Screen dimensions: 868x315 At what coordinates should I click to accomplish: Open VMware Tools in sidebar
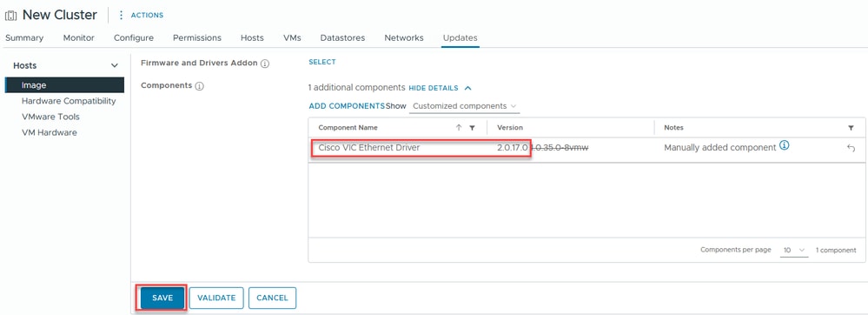pyautogui.click(x=50, y=117)
